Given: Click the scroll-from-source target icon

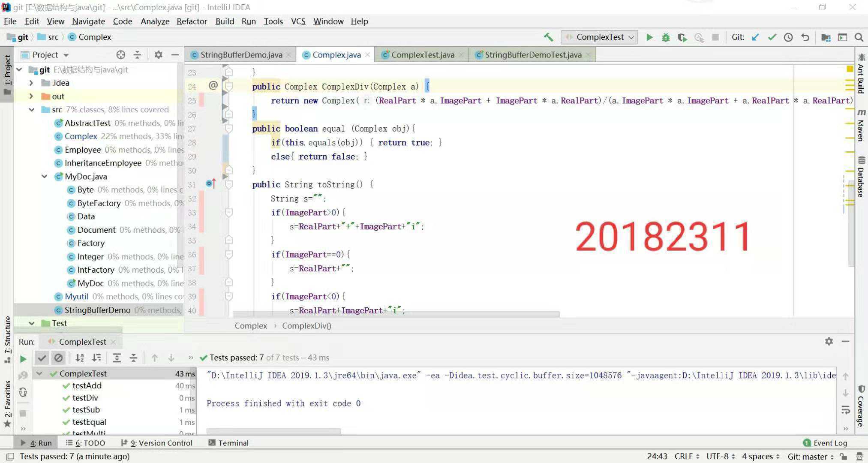Looking at the screenshot, I should (120, 55).
